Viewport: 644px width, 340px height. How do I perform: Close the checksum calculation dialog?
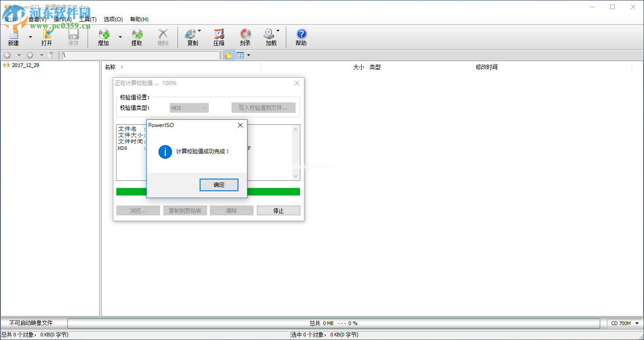point(297,83)
